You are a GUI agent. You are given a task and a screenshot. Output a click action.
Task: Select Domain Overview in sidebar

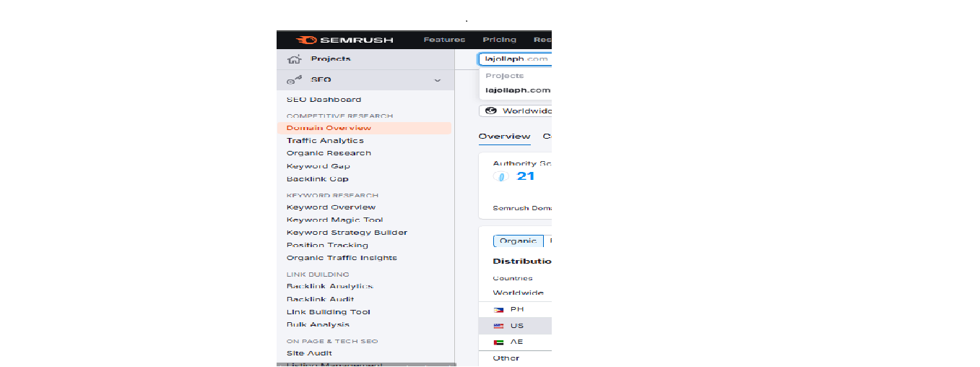pos(364,128)
